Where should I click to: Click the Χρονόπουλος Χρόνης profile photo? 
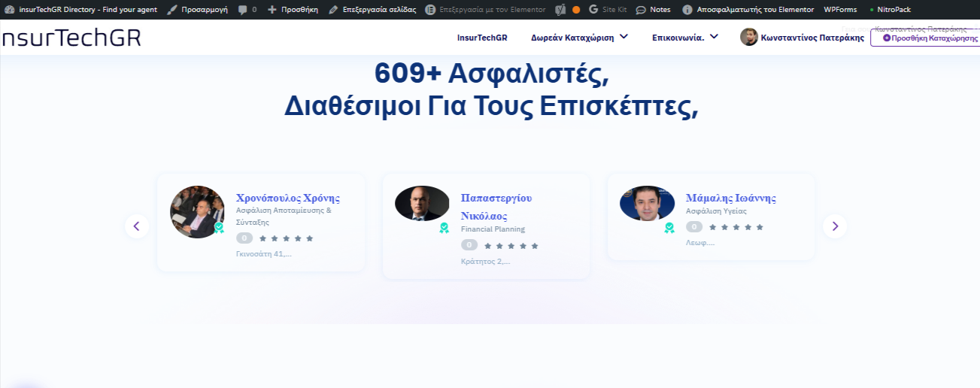pyautogui.click(x=197, y=211)
